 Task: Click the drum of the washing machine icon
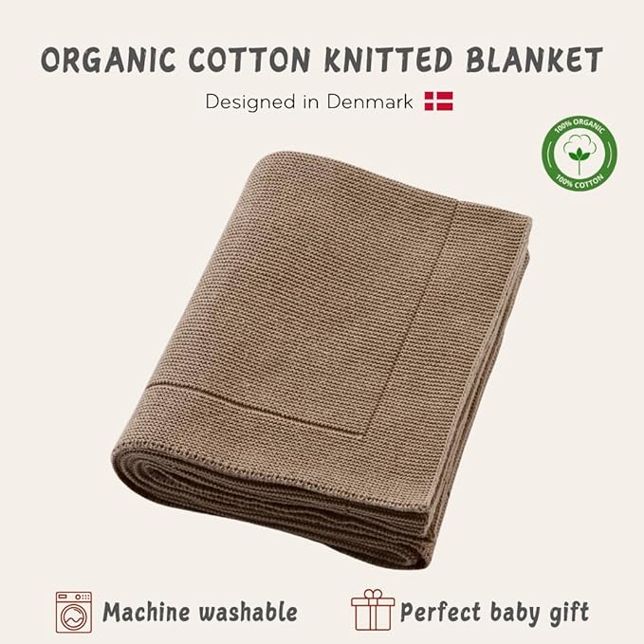pyautogui.click(x=74, y=617)
